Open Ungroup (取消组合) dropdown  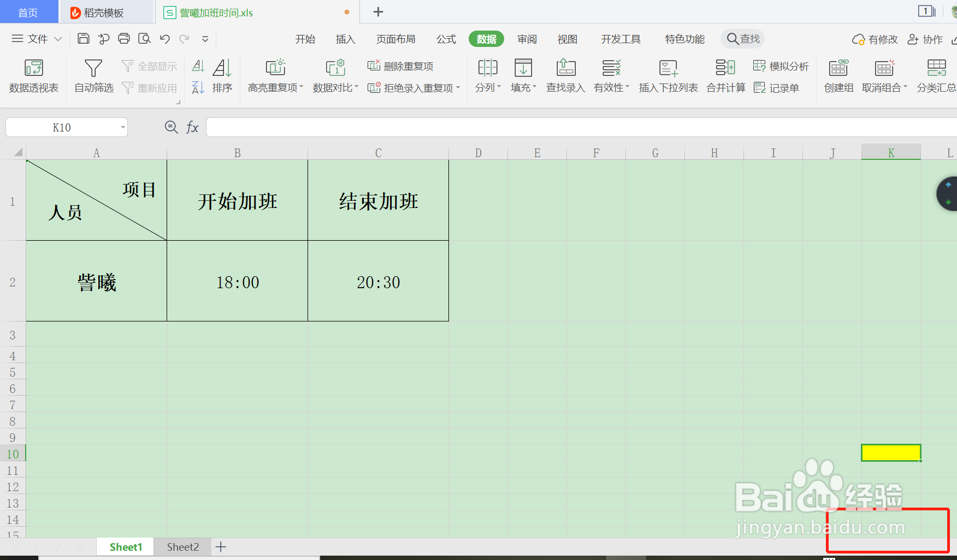click(x=884, y=76)
